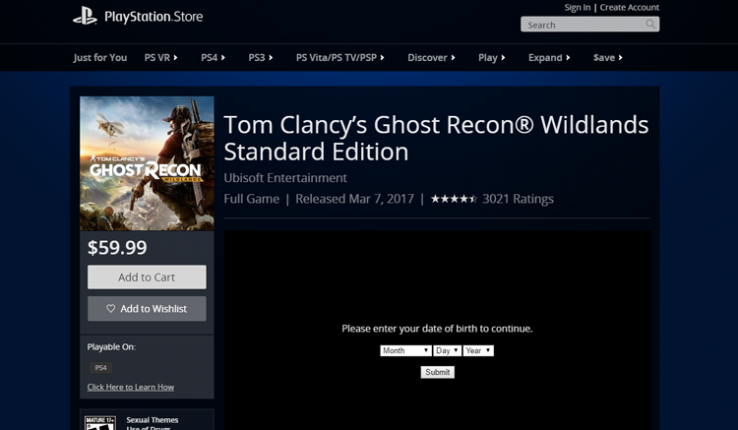Click the Create Account link
Viewport: 738px width, 430px height.
629,8
